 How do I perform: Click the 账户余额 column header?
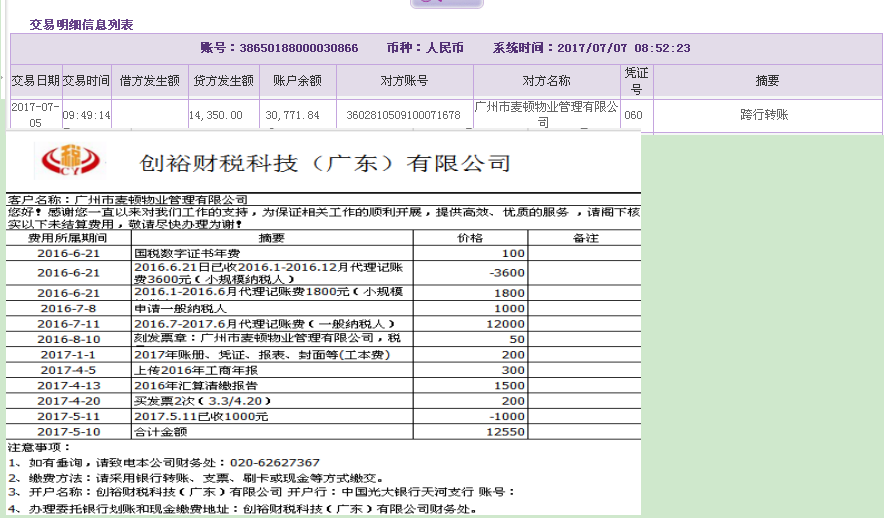[297, 81]
